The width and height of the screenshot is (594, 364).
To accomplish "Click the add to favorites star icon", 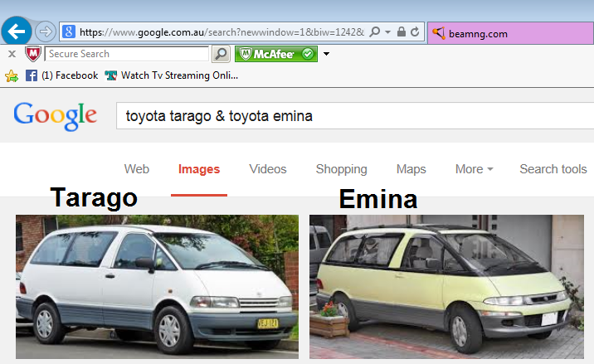I will tap(12, 76).
